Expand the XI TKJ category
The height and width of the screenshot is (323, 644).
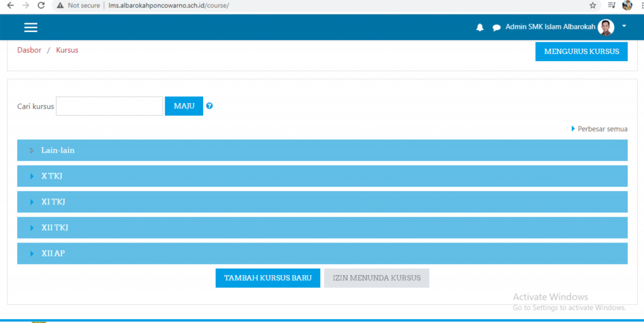53,202
